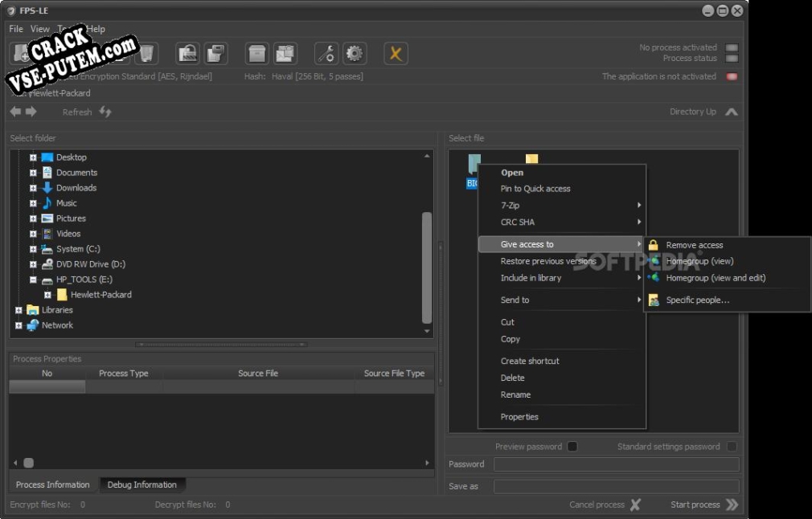
Task: Click the Network globe icon in tree
Action: click(x=33, y=325)
